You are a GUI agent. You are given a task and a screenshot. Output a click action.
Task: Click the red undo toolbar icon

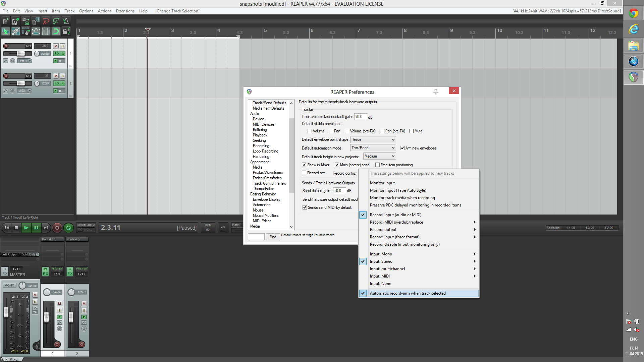46,21
